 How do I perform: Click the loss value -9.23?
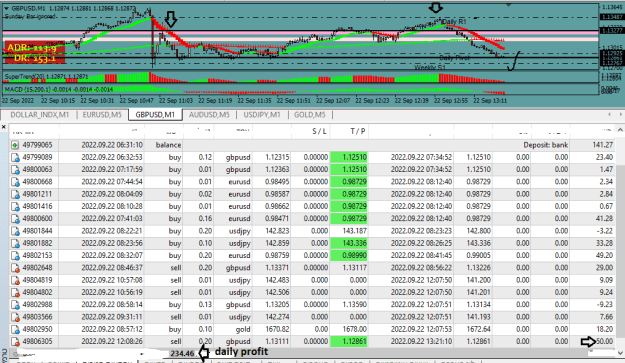605,305
